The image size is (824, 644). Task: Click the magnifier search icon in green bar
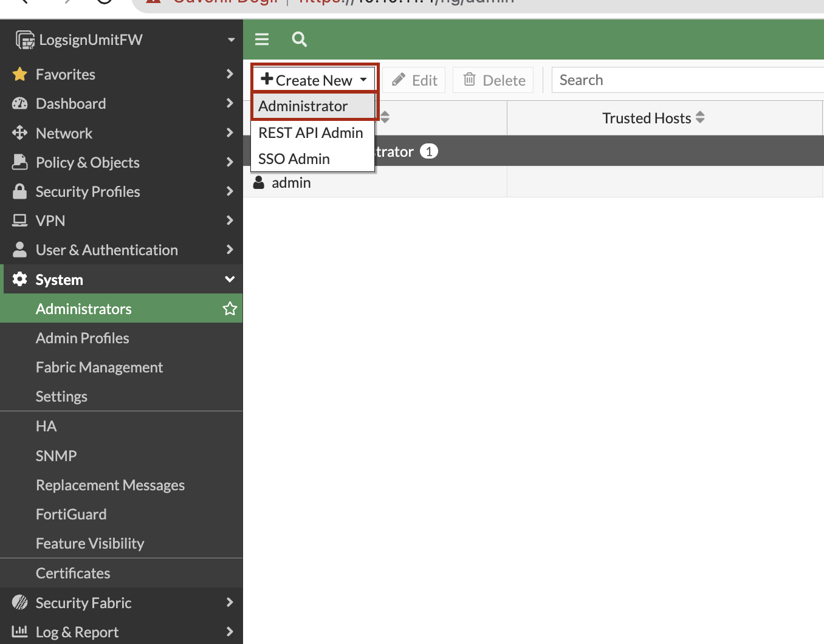tap(299, 39)
